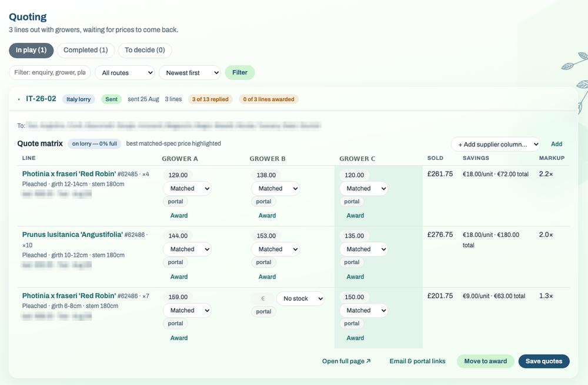Click the GROWER C column header

[x=357, y=159]
